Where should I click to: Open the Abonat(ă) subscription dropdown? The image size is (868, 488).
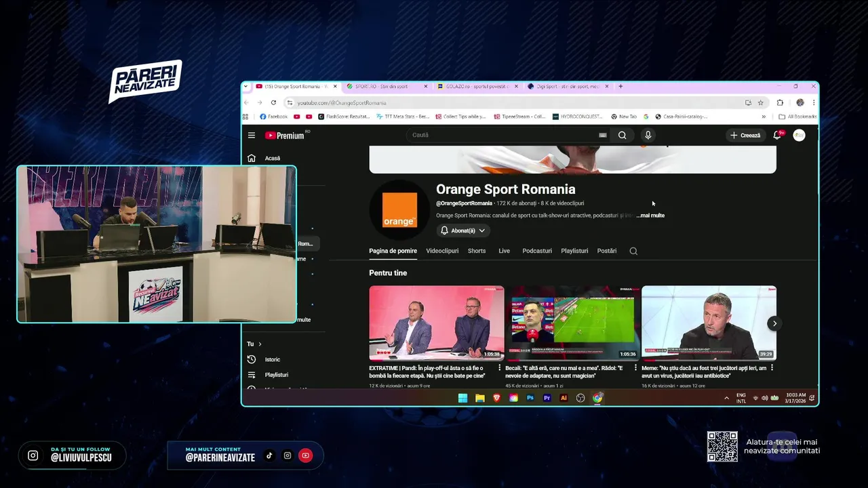(463, 230)
